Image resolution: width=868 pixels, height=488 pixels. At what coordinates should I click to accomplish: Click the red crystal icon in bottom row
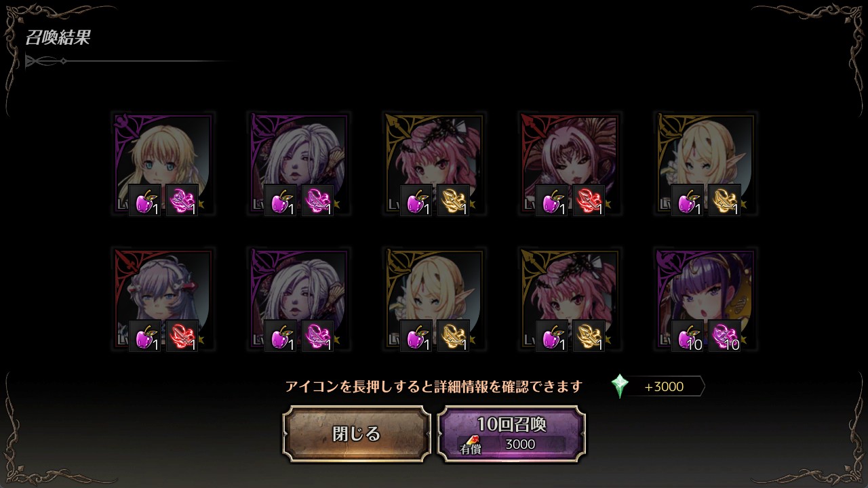pos(182,335)
